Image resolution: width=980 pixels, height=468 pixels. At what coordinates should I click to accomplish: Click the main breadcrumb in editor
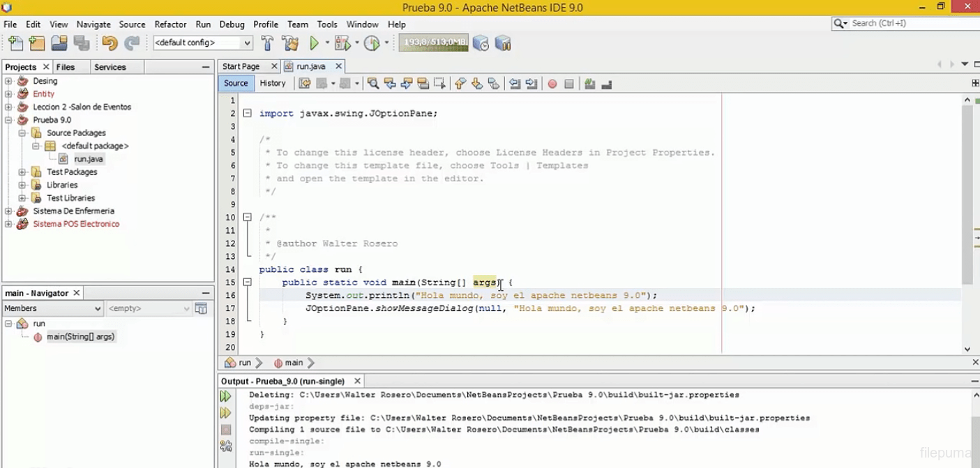click(289, 363)
